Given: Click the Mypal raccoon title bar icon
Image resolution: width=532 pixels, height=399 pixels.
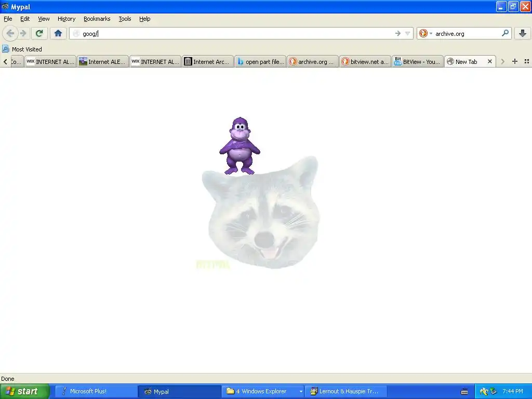Looking at the screenshot, I should pyautogui.click(x=5, y=6).
